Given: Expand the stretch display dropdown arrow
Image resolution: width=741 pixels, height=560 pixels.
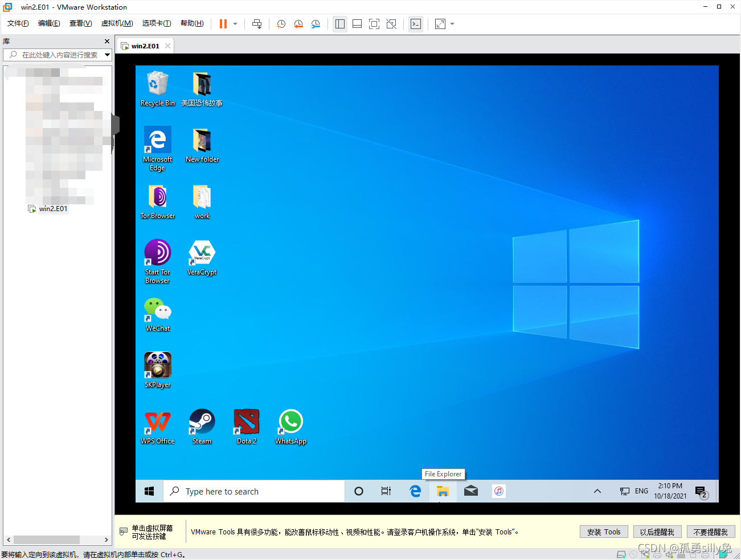Looking at the screenshot, I should click(452, 24).
